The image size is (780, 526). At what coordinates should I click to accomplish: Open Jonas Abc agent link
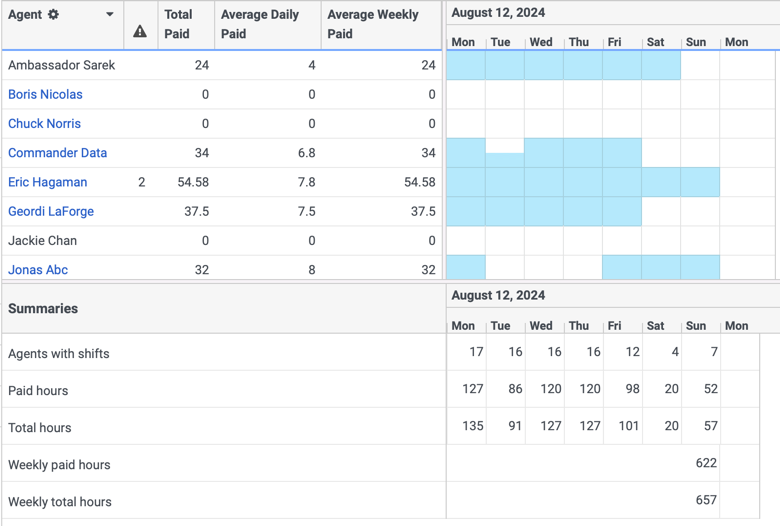pyautogui.click(x=38, y=270)
